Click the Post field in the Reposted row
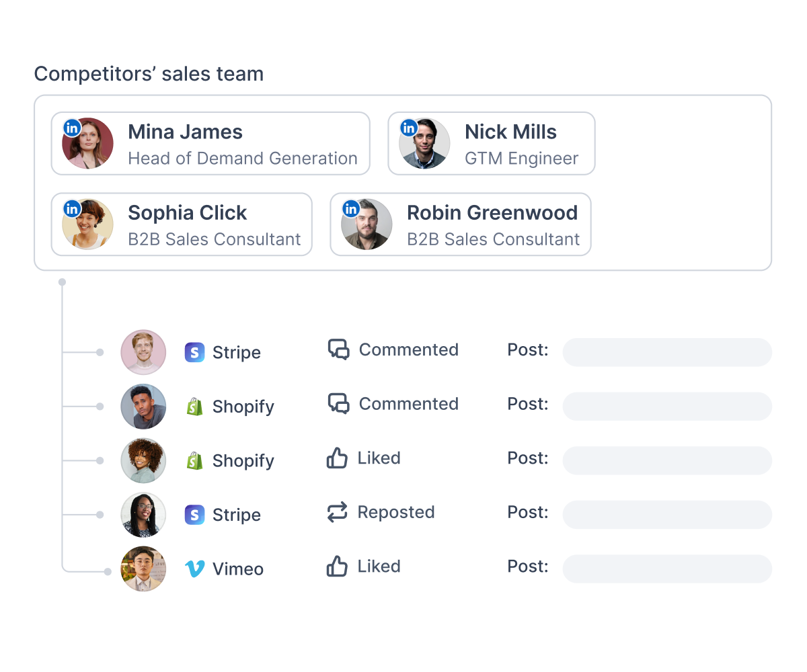807x672 pixels. pyautogui.click(x=667, y=515)
